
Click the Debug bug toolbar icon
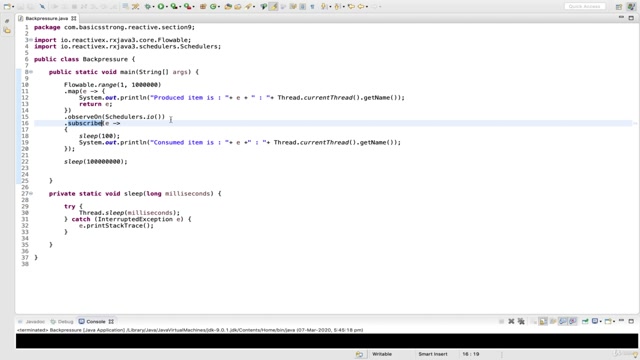[147, 7]
